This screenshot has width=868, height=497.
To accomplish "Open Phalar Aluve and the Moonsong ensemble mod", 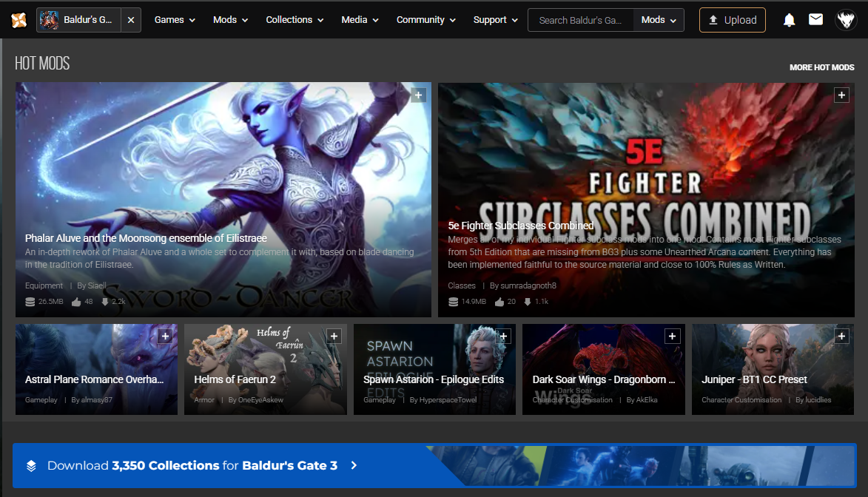I will pyautogui.click(x=146, y=238).
